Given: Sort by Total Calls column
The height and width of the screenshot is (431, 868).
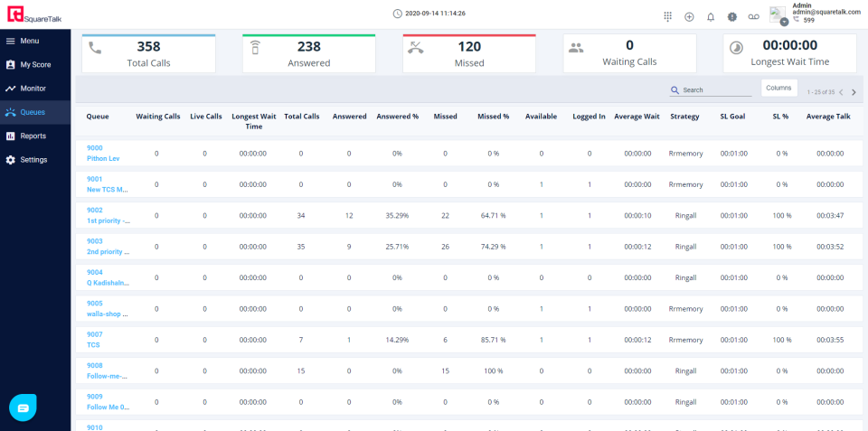Looking at the screenshot, I should click(302, 117).
